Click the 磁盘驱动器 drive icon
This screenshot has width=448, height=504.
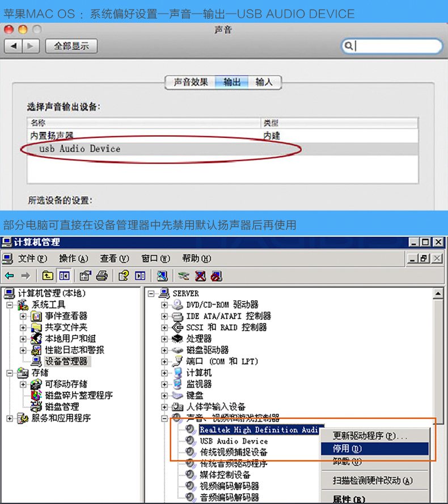[x=177, y=350]
